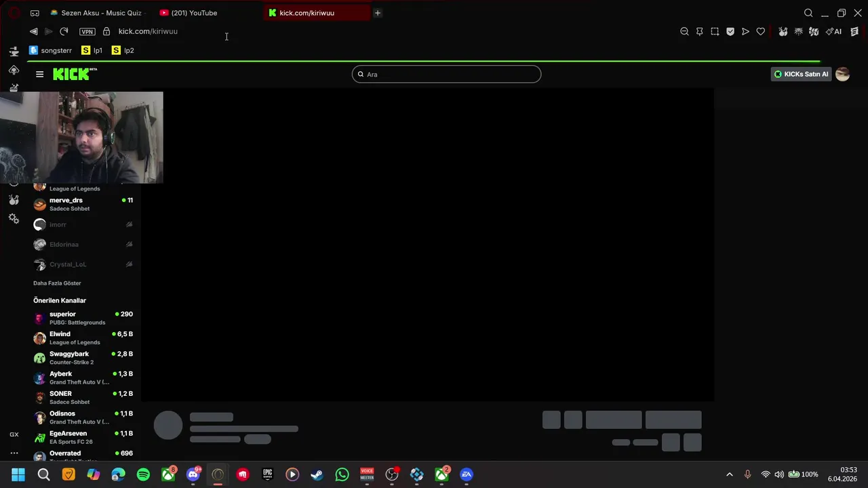Open volume control in system tray
Viewport: 868px width, 488px height.
point(779,474)
